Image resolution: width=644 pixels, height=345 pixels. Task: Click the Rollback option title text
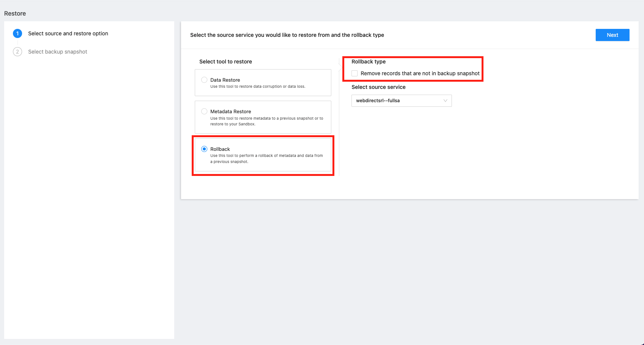[220, 149]
